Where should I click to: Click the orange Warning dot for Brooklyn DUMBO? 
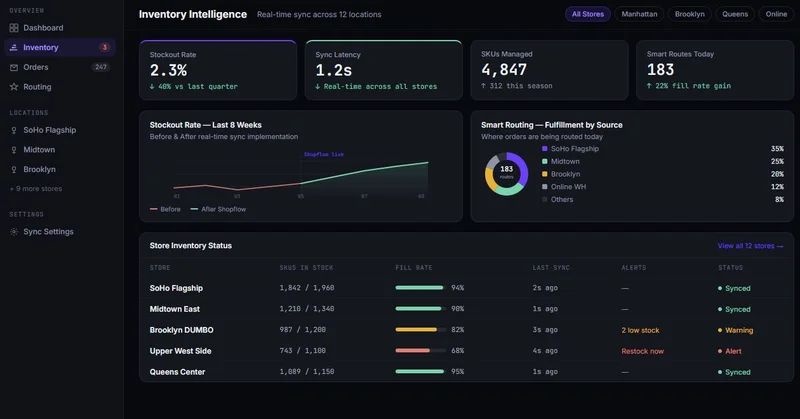pyautogui.click(x=720, y=330)
